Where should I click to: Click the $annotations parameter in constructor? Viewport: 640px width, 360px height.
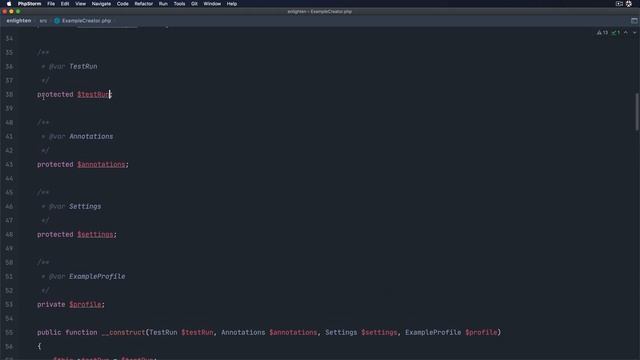coord(293,332)
